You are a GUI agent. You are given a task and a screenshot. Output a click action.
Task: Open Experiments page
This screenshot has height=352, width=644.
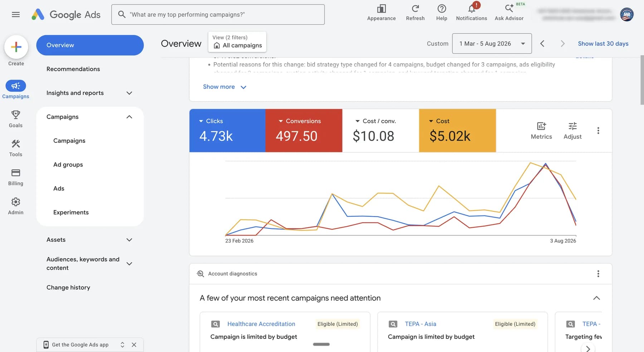[71, 212]
